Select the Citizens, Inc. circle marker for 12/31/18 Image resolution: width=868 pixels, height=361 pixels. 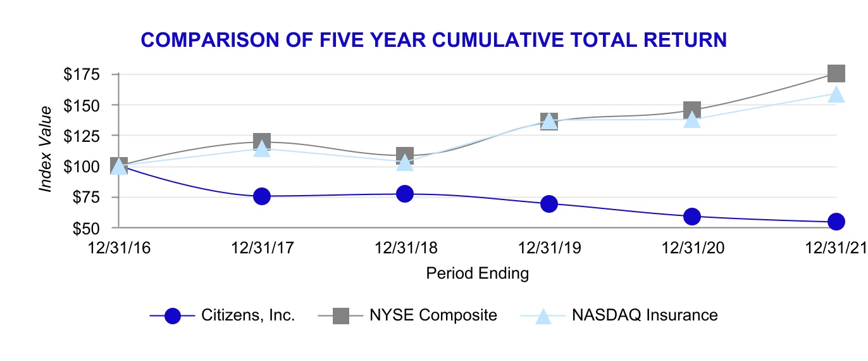pyautogui.click(x=405, y=194)
